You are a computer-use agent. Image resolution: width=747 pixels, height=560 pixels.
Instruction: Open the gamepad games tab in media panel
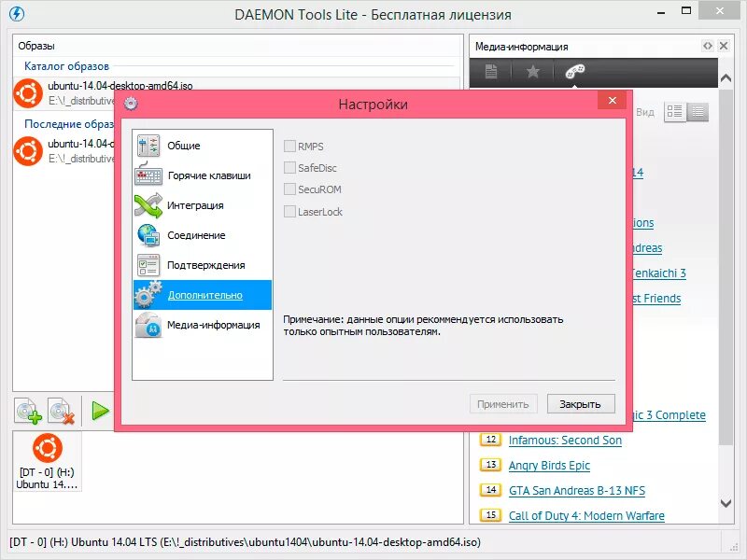point(575,72)
